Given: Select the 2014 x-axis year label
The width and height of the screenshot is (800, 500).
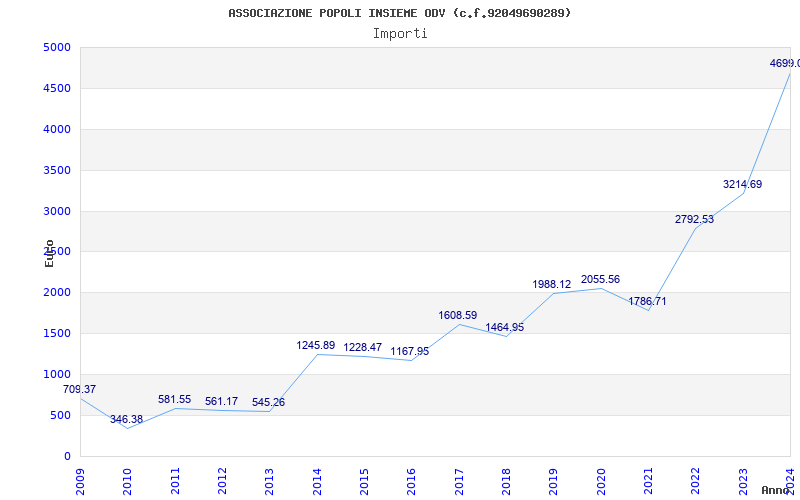Looking at the screenshot, I should point(317,482).
